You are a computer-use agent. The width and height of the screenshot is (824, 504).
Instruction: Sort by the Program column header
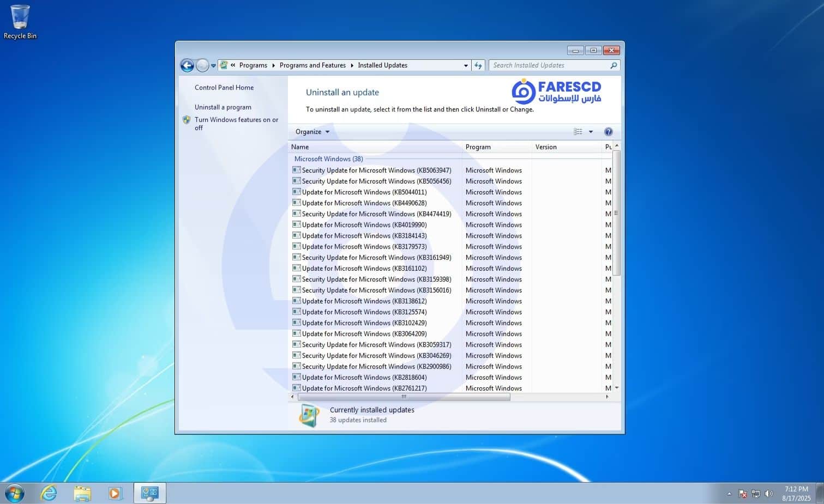[497, 147]
